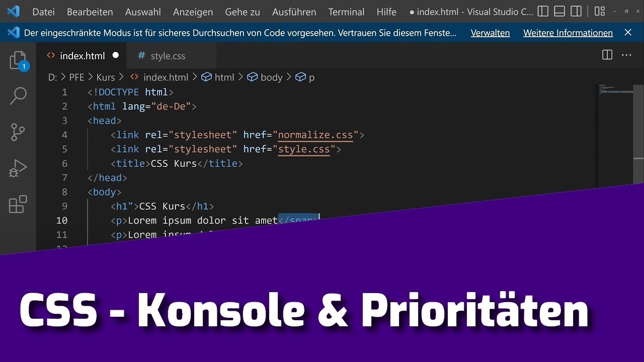Click the html breadcrumb symbol

coord(218,77)
